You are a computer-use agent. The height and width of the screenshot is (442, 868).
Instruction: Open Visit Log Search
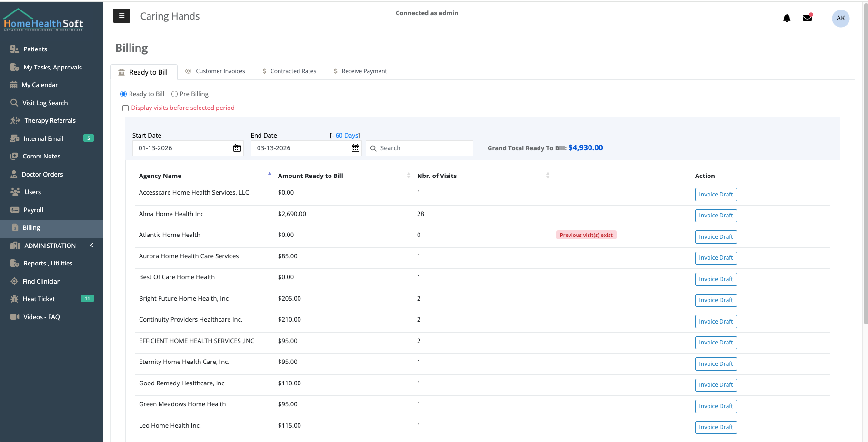point(45,103)
